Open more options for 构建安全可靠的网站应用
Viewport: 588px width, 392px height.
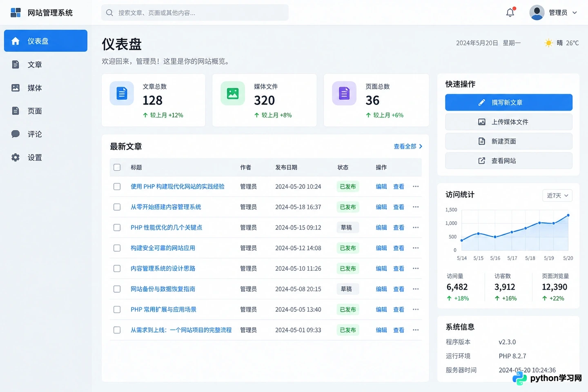click(x=416, y=248)
